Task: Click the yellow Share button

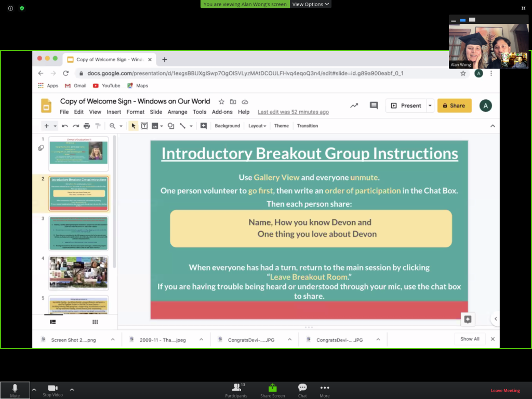Action: pos(454,105)
